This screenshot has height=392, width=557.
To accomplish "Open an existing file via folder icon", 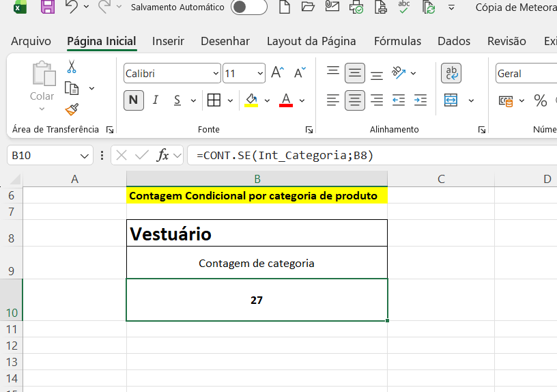I will click(308, 7).
